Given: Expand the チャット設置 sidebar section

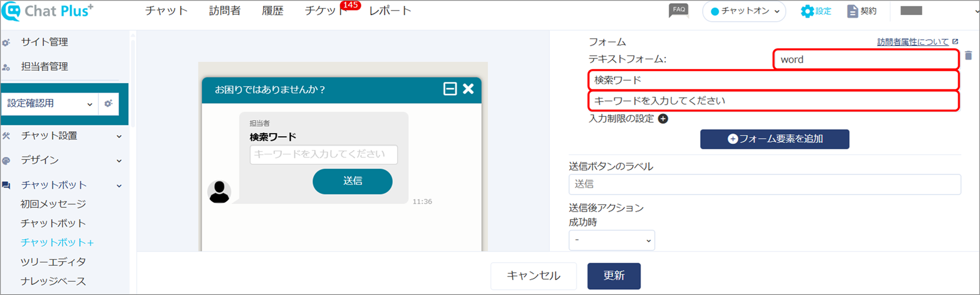Looking at the screenshot, I should [119, 136].
